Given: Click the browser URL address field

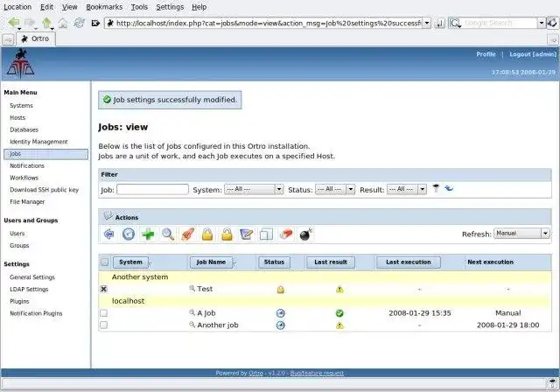Looking at the screenshot, I should pos(264,23).
